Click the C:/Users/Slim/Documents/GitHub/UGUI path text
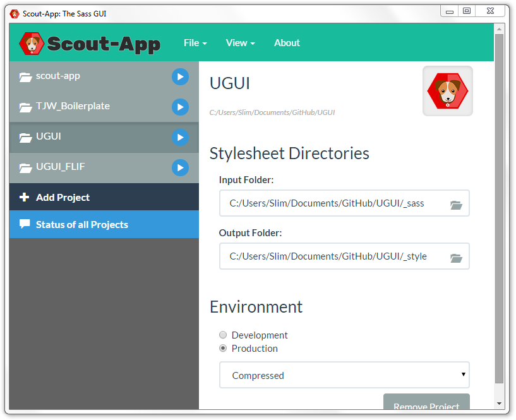Screen dimensions: 516x420 pos(272,112)
